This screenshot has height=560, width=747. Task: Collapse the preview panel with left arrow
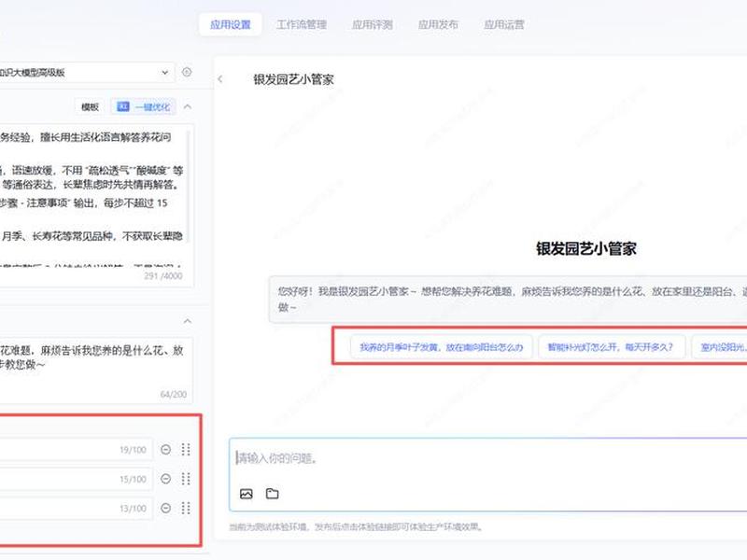click(x=220, y=79)
